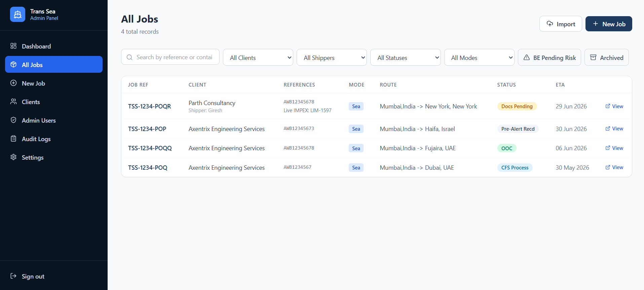The height and width of the screenshot is (290, 644).
Task: Open Admin Users page
Action: coord(54,120)
